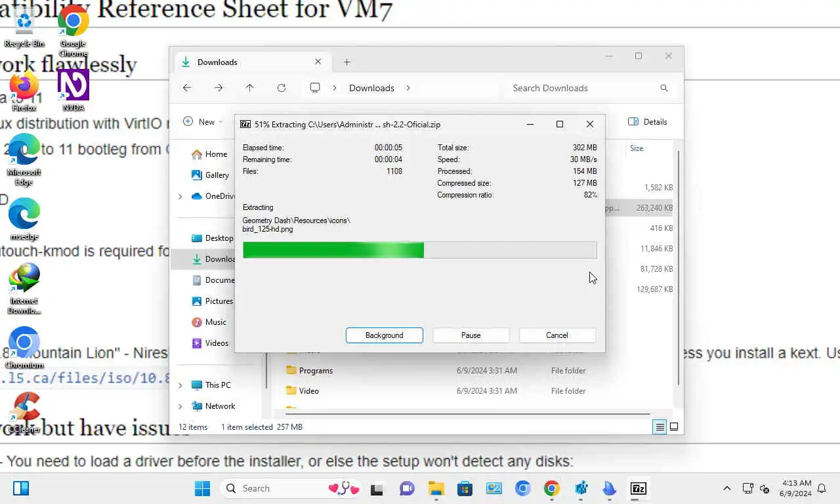840x504 pixels.
Task: Open Videos in the Explorer sidebar
Action: click(210, 343)
